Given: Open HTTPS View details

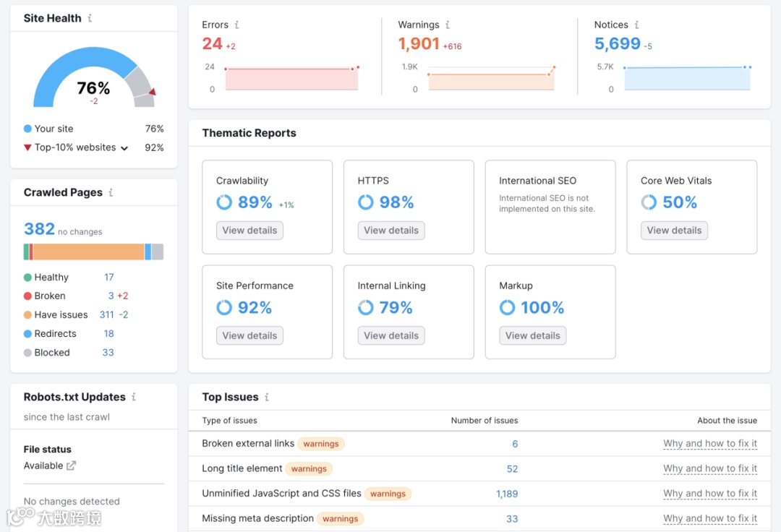Looking at the screenshot, I should pyautogui.click(x=391, y=231).
